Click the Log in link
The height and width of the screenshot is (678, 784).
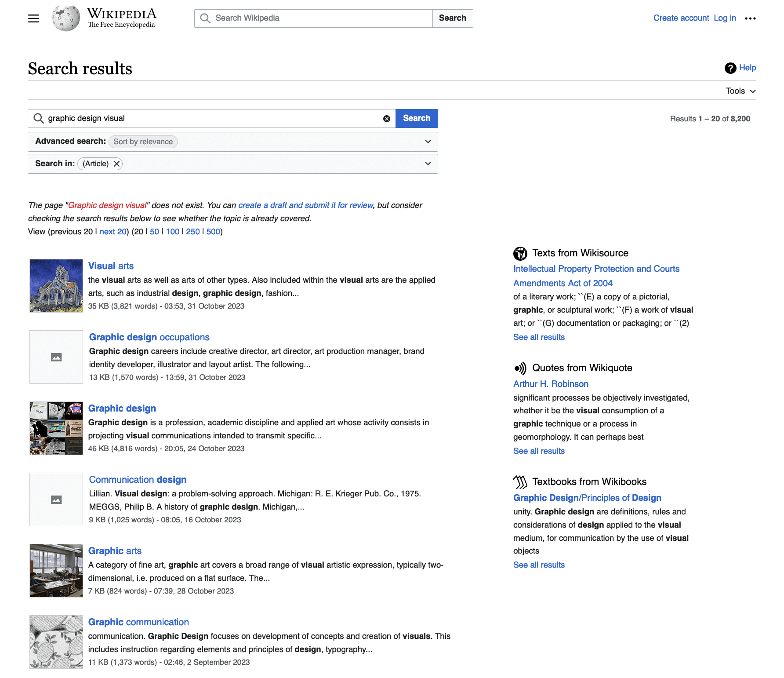point(725,18)
